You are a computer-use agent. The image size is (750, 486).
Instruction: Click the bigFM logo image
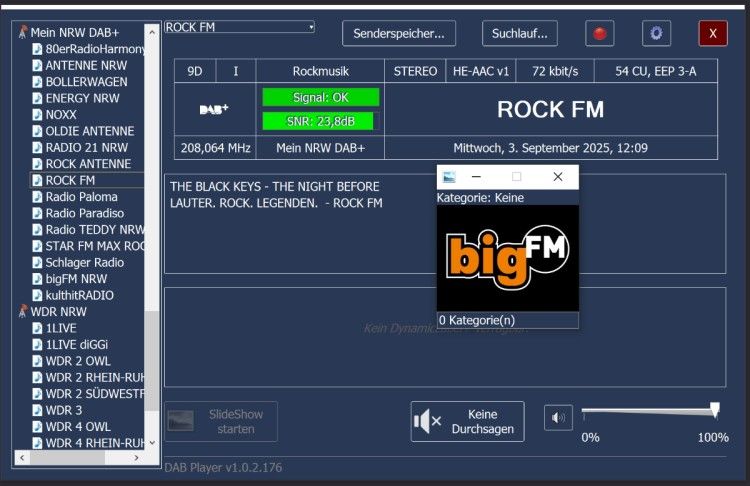tap(507, 259)
